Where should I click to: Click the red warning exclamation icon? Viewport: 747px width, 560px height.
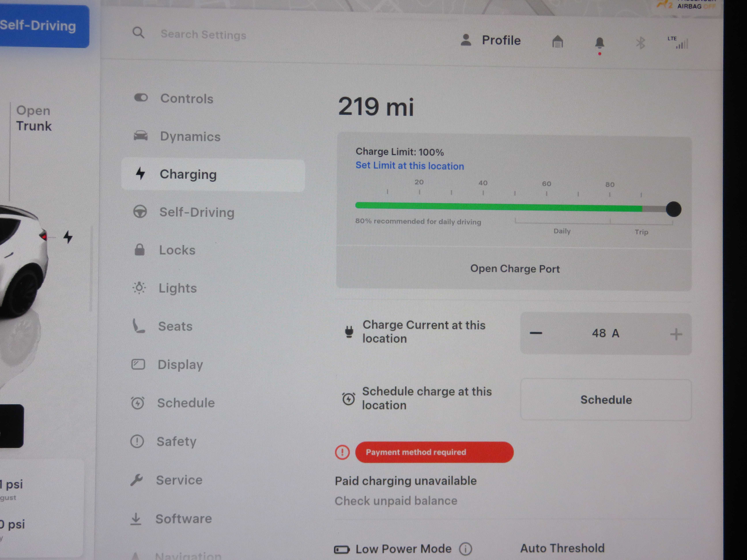[342, 452]
